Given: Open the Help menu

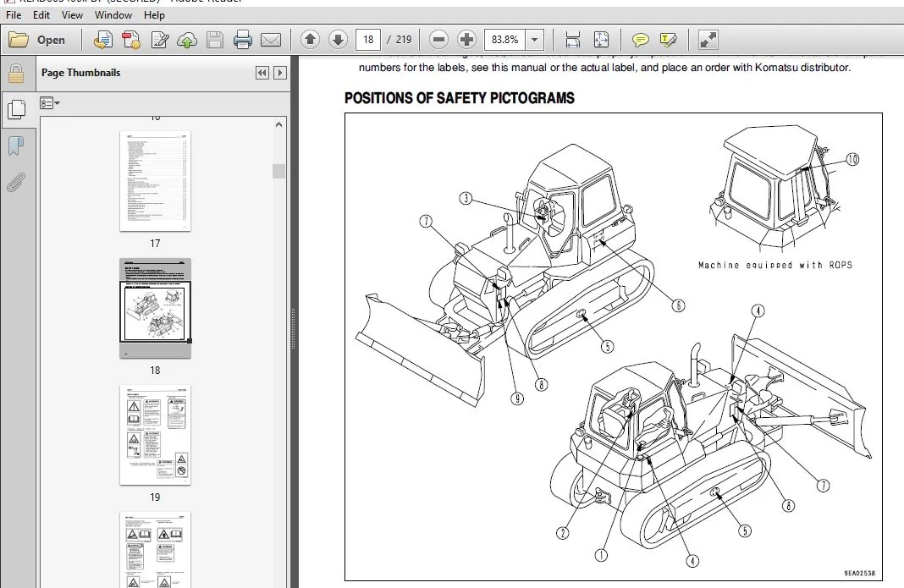Looking at the screenshot, I should (x=154, y=15).
